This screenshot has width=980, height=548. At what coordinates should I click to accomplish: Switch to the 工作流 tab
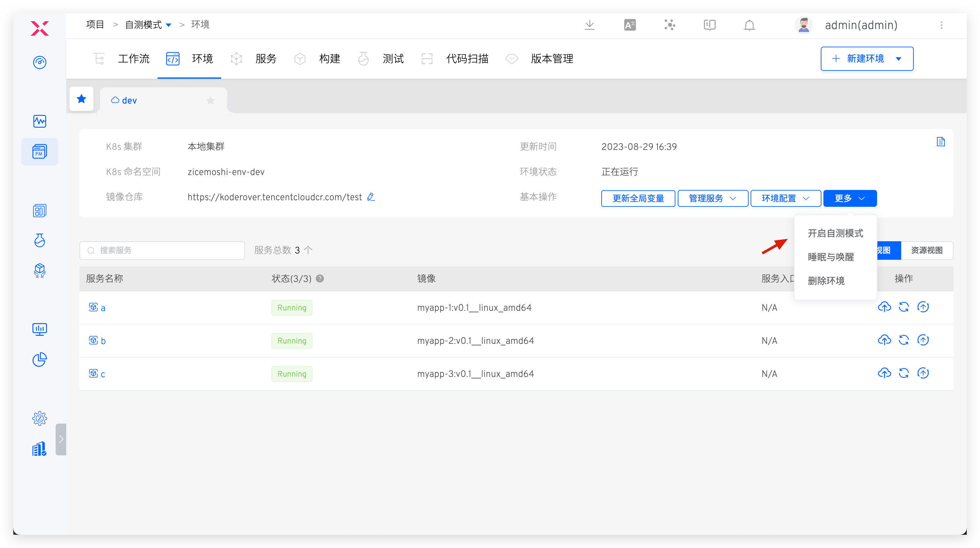click(x=133, y=59)
